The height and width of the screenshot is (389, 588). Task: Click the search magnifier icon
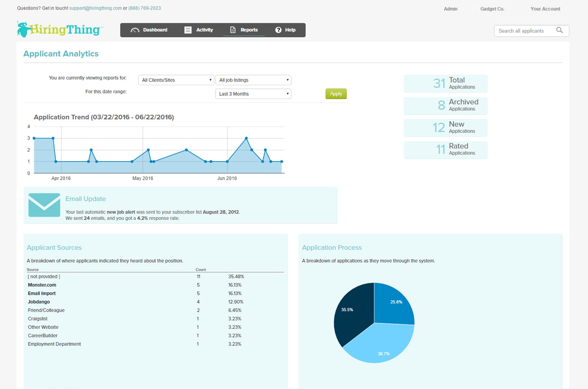pyautogui.click(x=560, y=30)
